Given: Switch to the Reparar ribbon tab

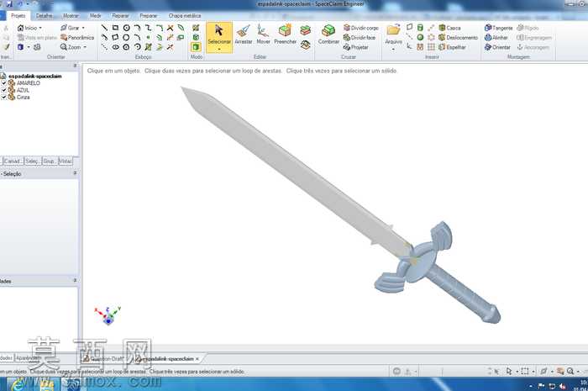Looking at the screenshot, I should pyautogui.click(x=120, y=16).
